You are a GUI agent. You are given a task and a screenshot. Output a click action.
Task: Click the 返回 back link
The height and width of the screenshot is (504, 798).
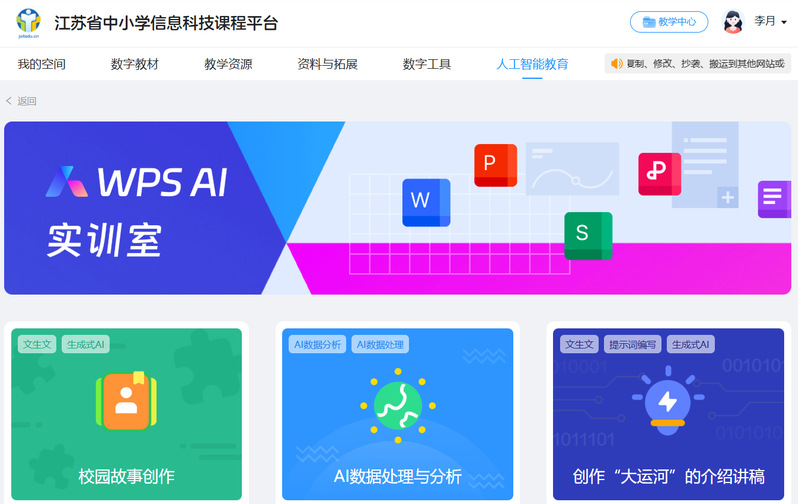click(x=21, y=101)
